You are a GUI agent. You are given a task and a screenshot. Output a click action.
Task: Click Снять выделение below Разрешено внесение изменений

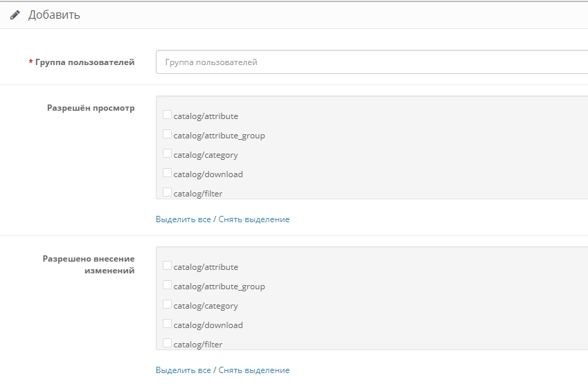(253, 370)
